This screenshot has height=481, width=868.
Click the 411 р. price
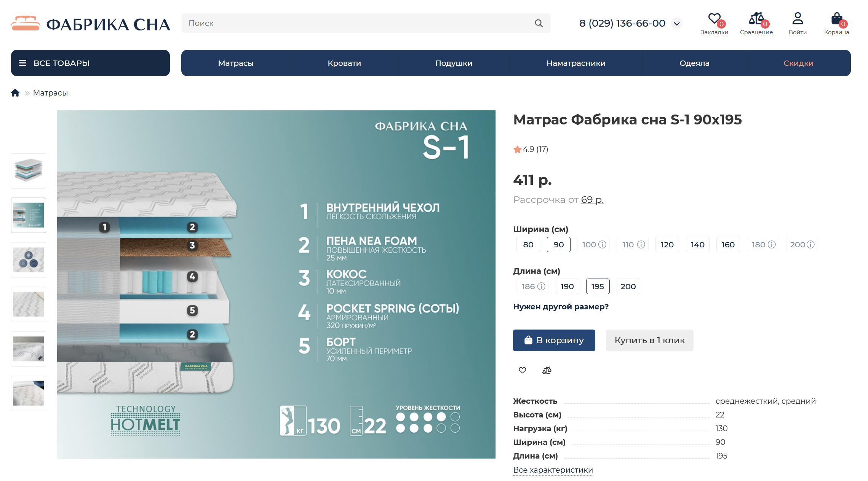click(532, 180)
